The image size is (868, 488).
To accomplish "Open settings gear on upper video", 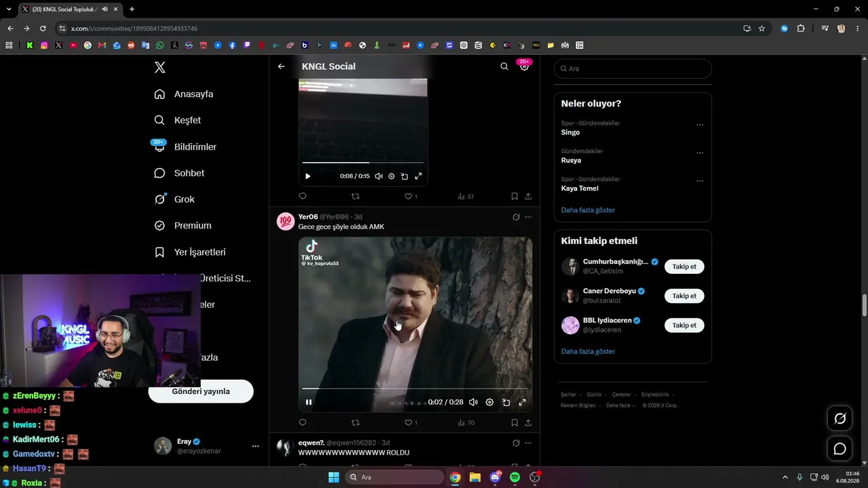I will click(391, 176).
